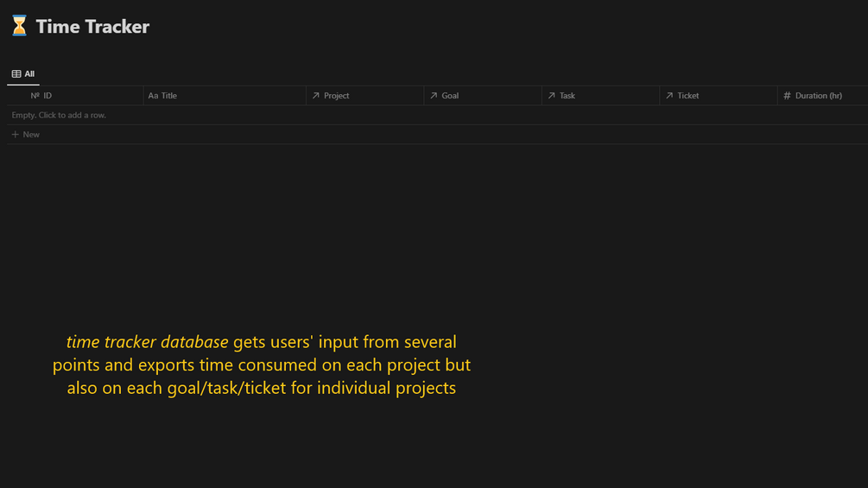Viewport: 868px width, 488px height.
Task: Click the relation arrow icon beside Ticket
Action: (668, 96)
